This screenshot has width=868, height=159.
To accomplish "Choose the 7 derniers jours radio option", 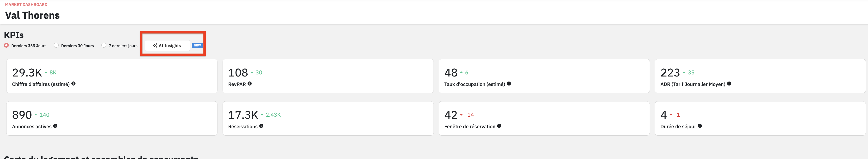I will [104, 45].
